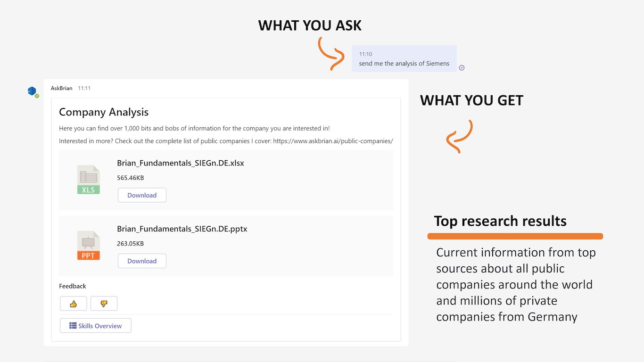Give thumbs down feedback
Image resolution: width=644 pixels, height=362 pixels.
point(104,304)
